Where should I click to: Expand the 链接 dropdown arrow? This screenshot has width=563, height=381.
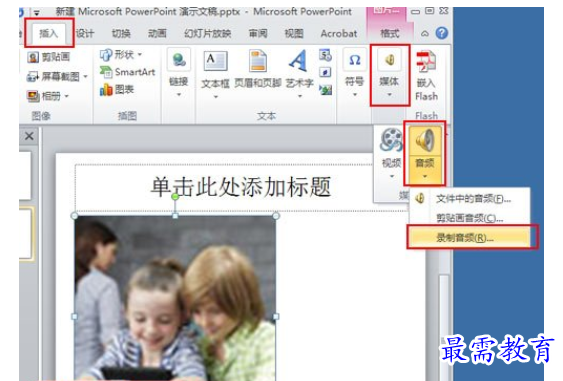coord(179,95)
